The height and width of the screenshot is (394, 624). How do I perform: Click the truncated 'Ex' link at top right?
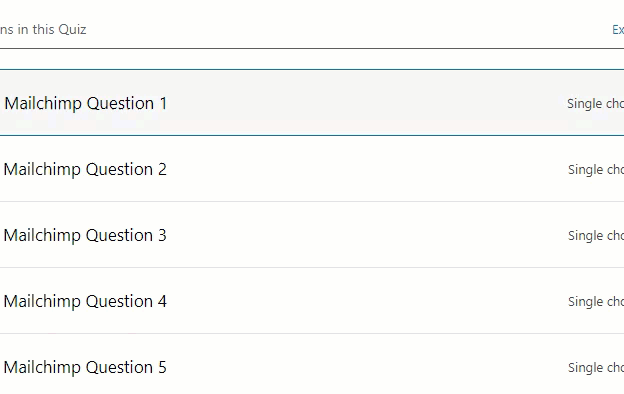(618, 29)
